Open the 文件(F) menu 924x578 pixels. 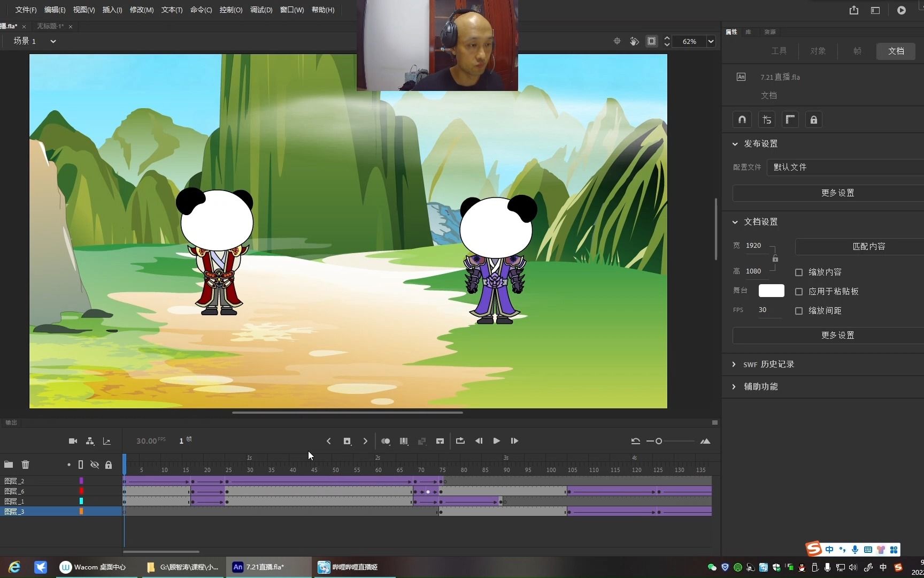pyautogui.click(x=26, y=10)
